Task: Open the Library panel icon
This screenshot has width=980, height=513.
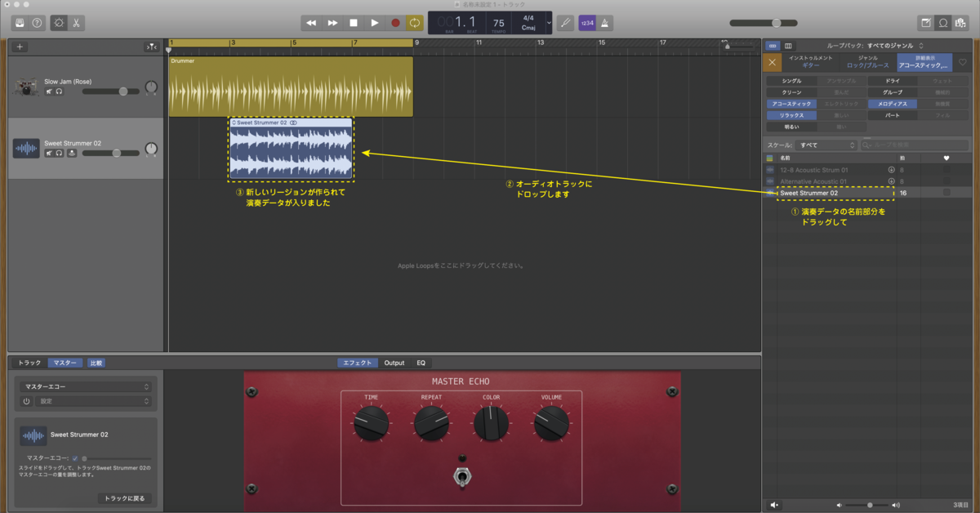Action: pos(19,23)
